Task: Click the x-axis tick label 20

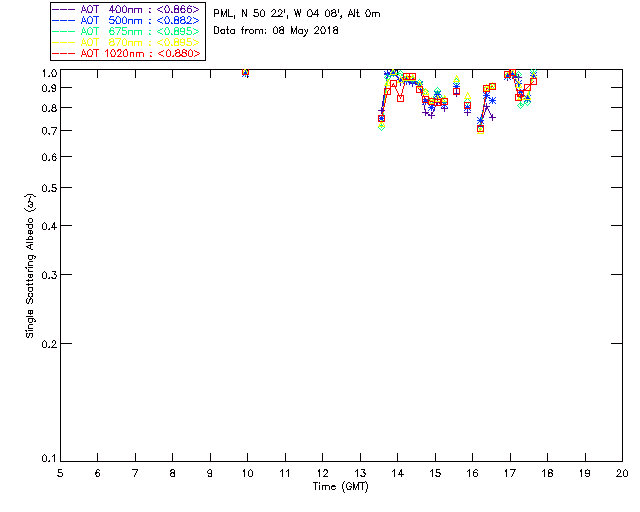Action: (x=621, y=472)
